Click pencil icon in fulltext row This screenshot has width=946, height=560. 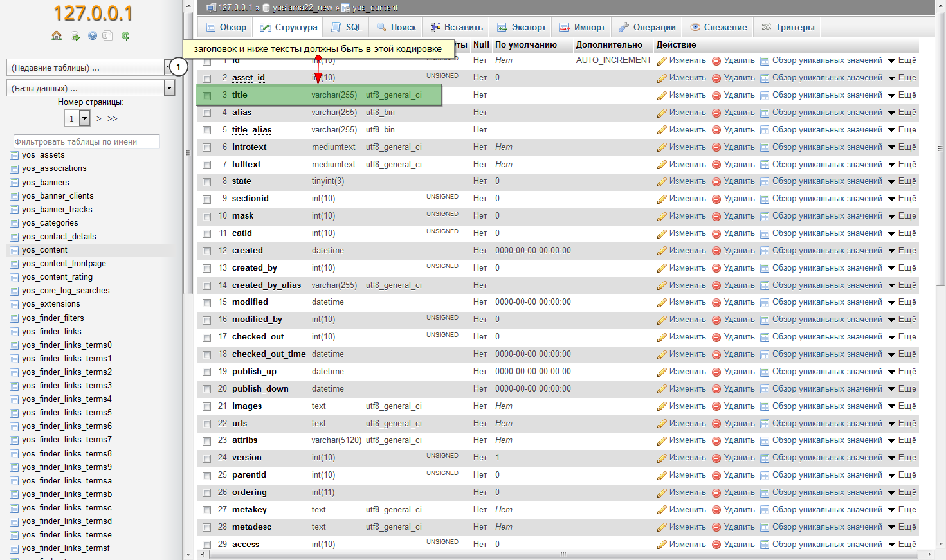click(662, 165)
